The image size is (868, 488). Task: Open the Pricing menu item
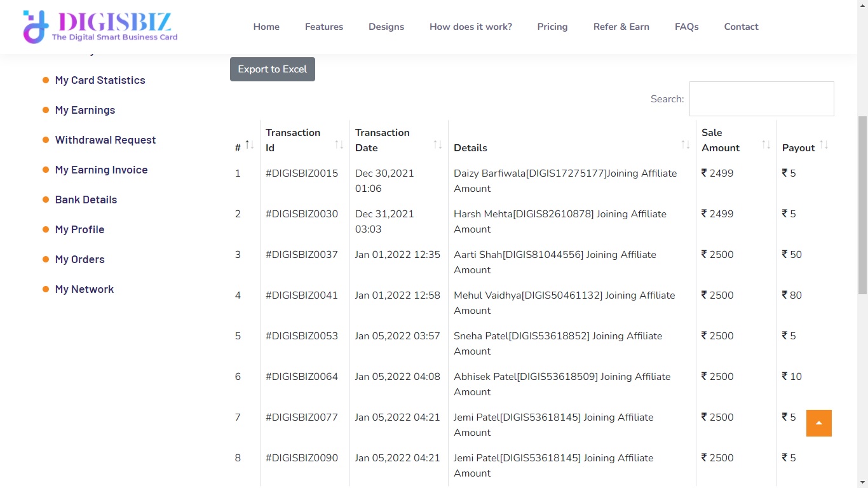click(552, 27)
